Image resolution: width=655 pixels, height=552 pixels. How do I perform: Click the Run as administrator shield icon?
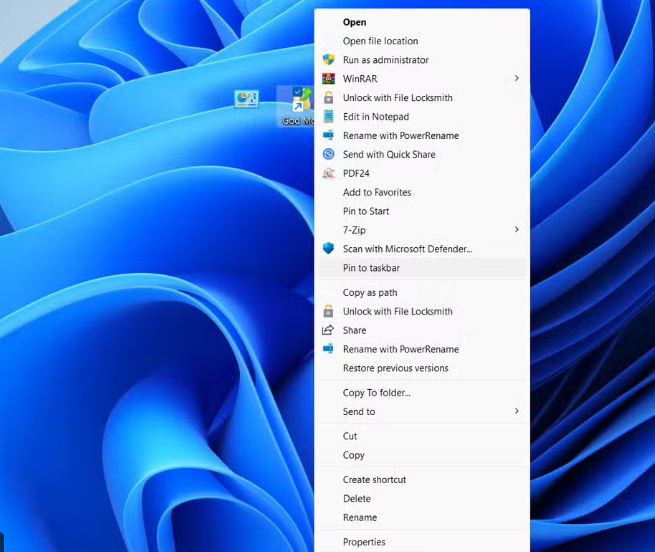328,60
